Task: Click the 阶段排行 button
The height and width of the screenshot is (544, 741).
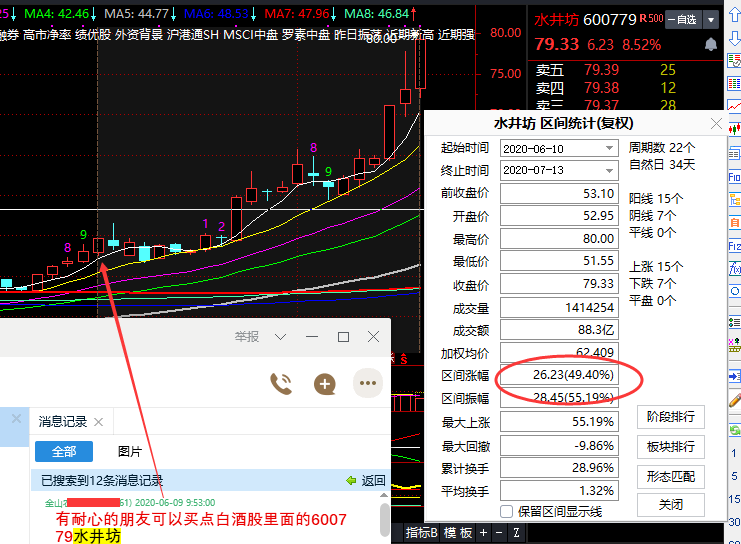Action: coord(671,417)
